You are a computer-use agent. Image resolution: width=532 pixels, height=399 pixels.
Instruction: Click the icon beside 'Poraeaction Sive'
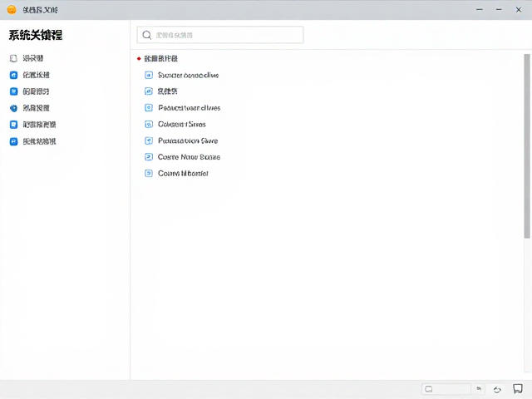[149, 140]
